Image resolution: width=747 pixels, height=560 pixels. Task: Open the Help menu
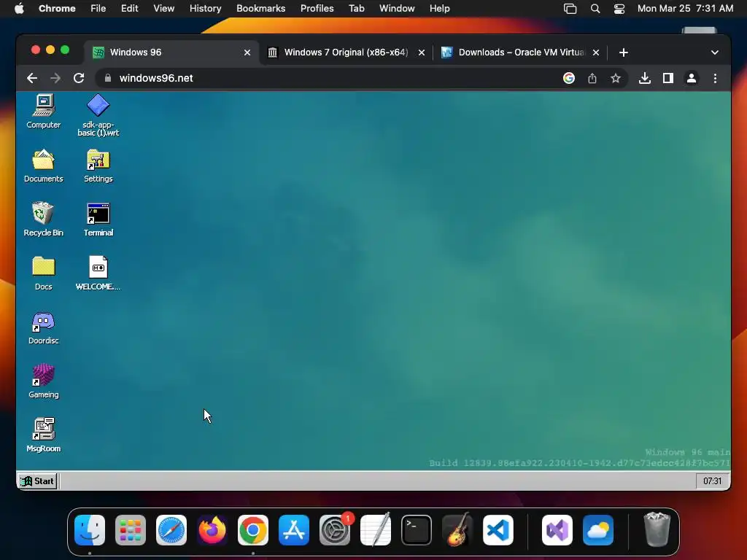439,8
